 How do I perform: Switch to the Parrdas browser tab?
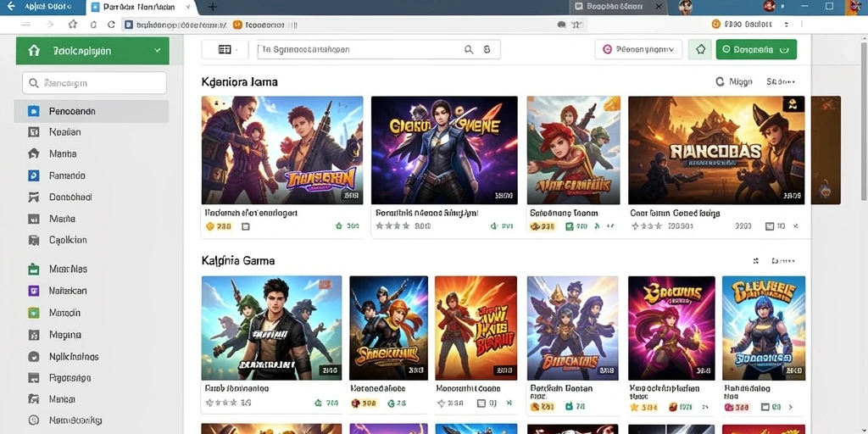point(142,7)
